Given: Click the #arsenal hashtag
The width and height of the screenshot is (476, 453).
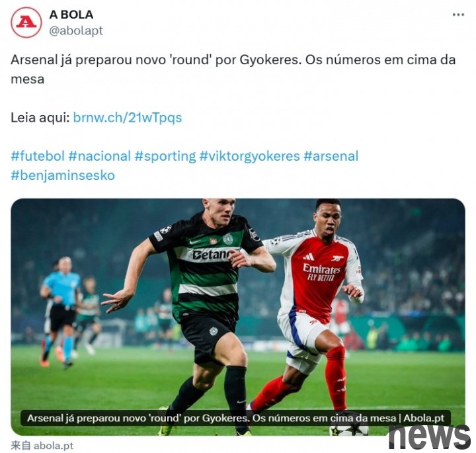Looking at the screenshot, I should 331,156.
